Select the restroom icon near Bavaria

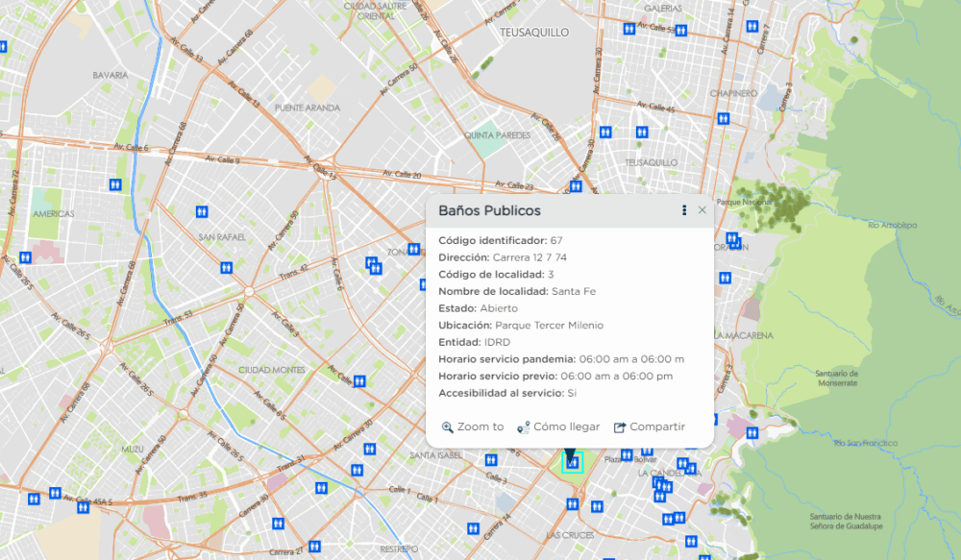[x=115, y=184]
